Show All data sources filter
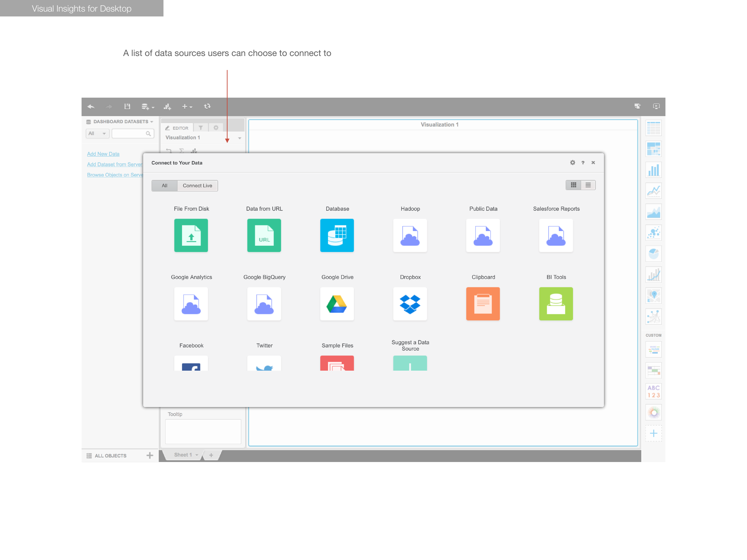This screenshot has height=560, width=747. [165, 185]
